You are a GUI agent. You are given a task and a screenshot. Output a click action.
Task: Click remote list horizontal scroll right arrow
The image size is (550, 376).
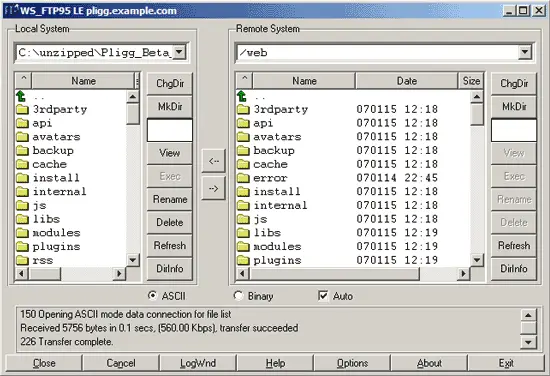(464, 273)
